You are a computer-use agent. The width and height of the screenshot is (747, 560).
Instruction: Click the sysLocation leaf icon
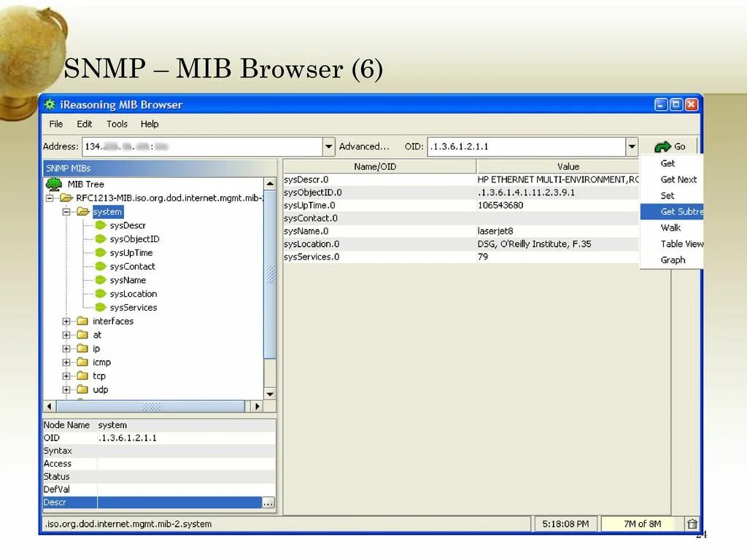tap(101, 294)
